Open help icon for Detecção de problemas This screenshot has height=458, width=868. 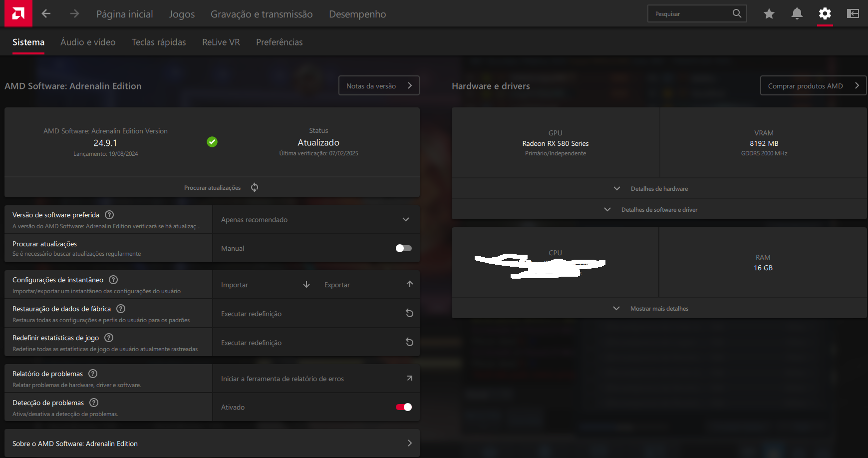pyautogui.click(x=94, y=403)
